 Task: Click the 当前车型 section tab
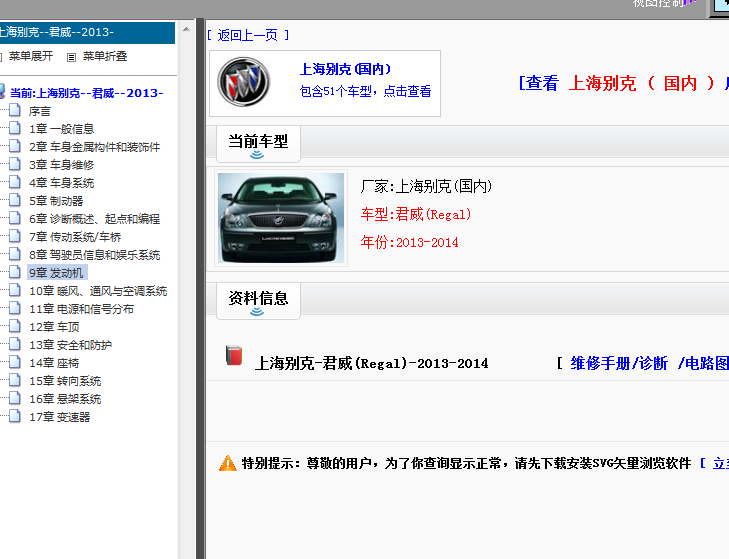[258, 144]
